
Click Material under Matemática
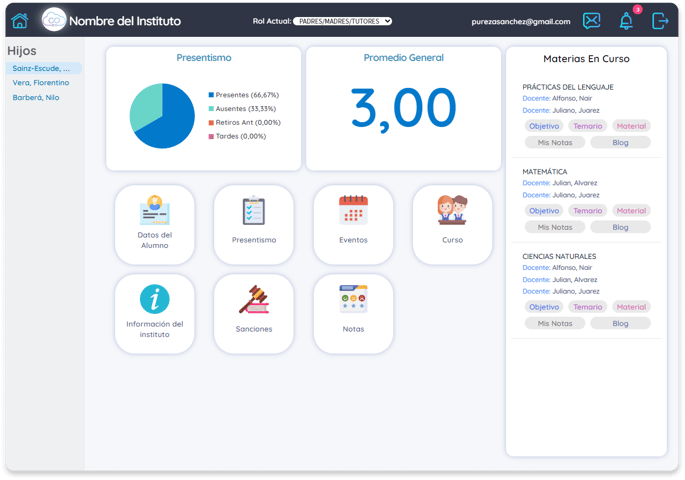coord(631,211)
